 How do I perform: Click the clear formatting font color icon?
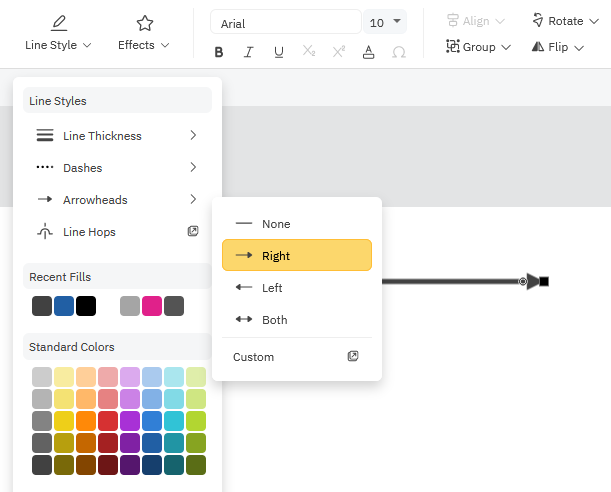(369, 52)
